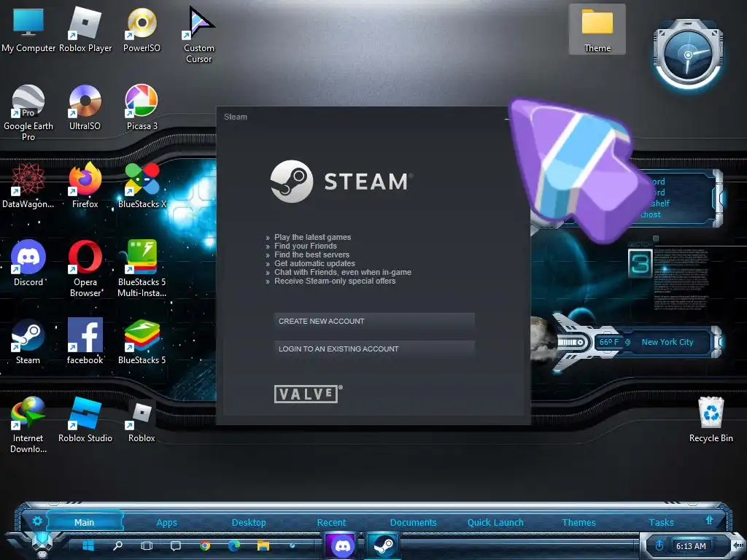747x560 pixels.
Task: Launch Microsoft Edge from the taskbar
Action: tap(234, 545)
